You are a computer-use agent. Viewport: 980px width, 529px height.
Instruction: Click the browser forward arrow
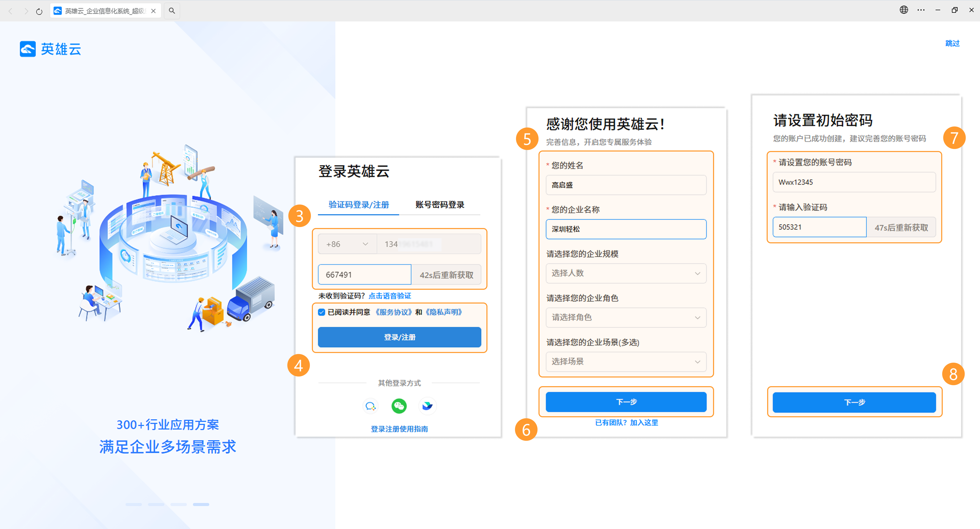(x=26, y=11)
